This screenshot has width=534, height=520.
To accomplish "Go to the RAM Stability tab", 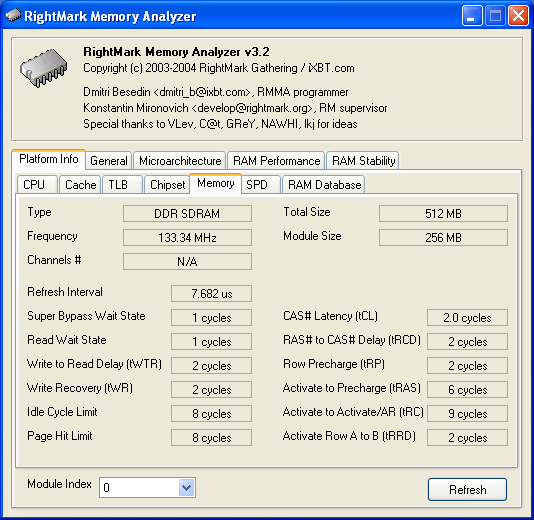I will click(363, 161).
